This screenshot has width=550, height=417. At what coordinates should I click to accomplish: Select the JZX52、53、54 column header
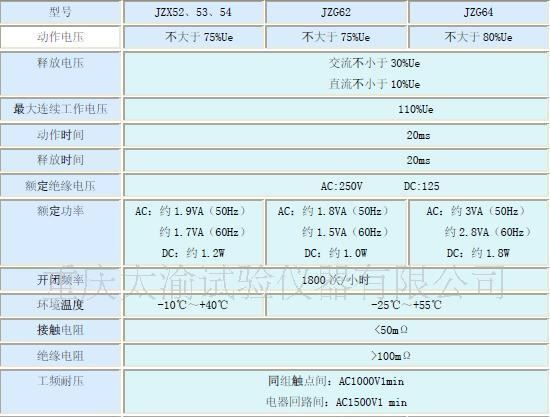point(194,12)
